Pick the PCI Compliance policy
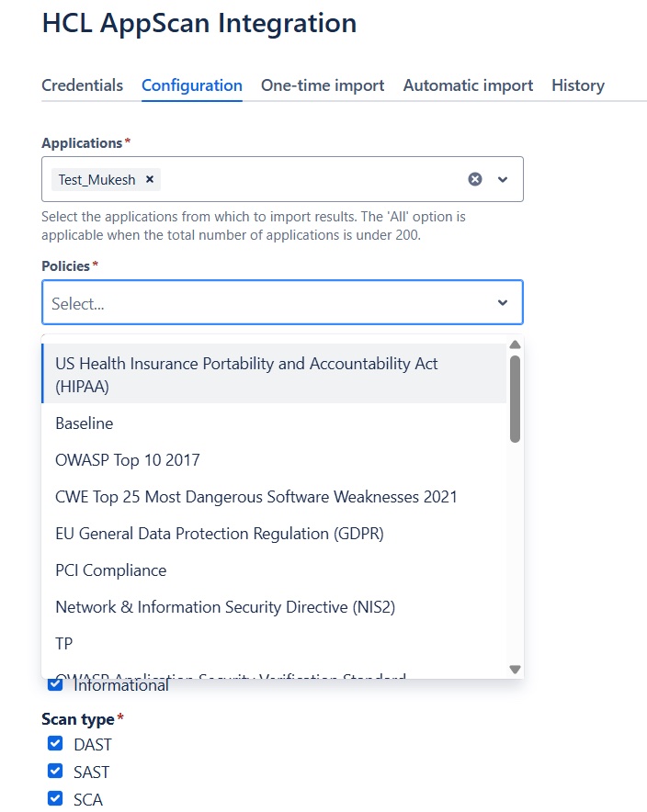 [x=111, y=570]
